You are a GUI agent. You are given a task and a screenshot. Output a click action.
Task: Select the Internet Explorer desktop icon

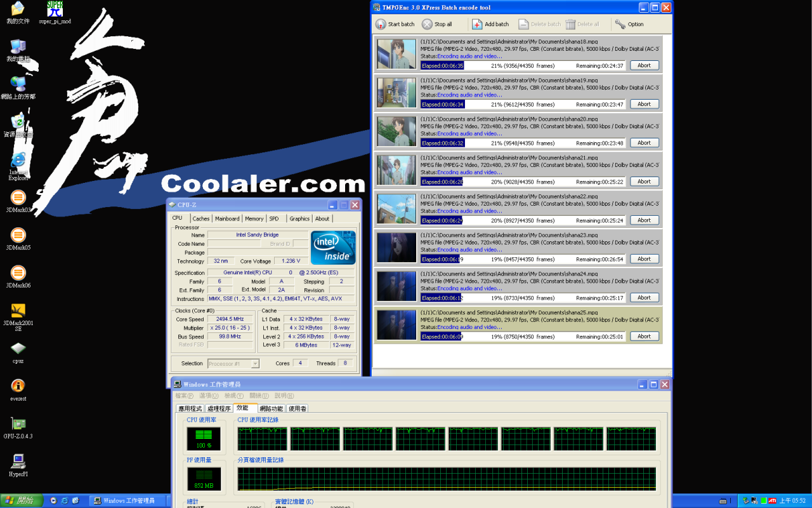[x=18, y=166]
